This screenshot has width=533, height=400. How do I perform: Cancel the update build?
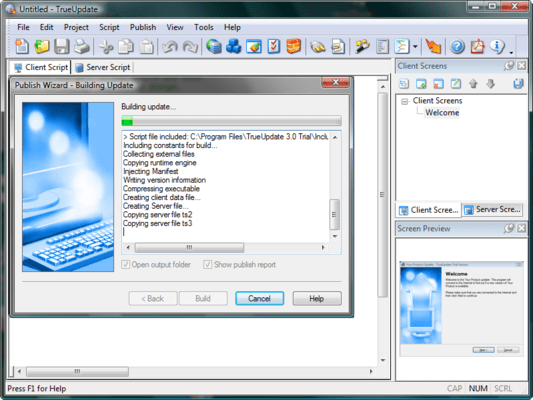pos(259,298)
